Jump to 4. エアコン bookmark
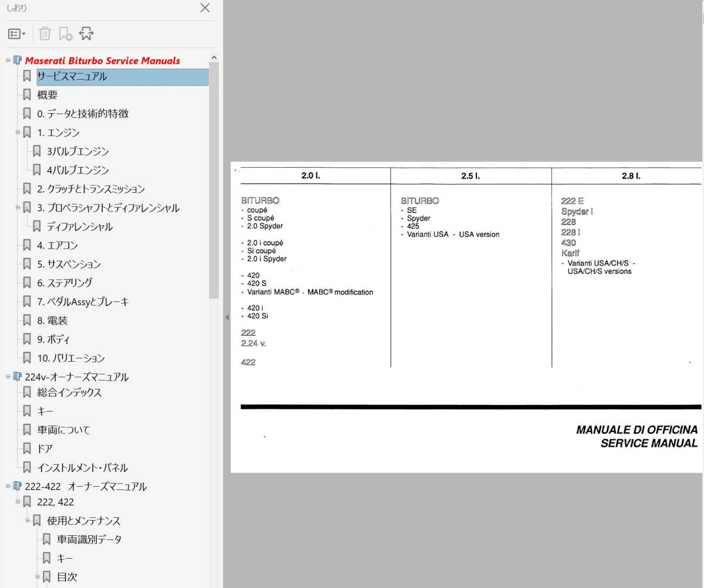This screenshot has width=704, height=588. [57, 245]
